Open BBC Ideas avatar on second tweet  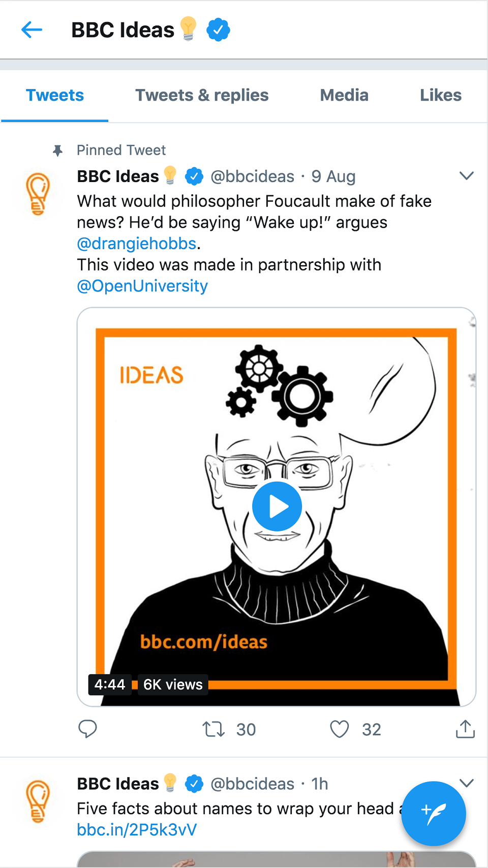[x=38, y=801]
